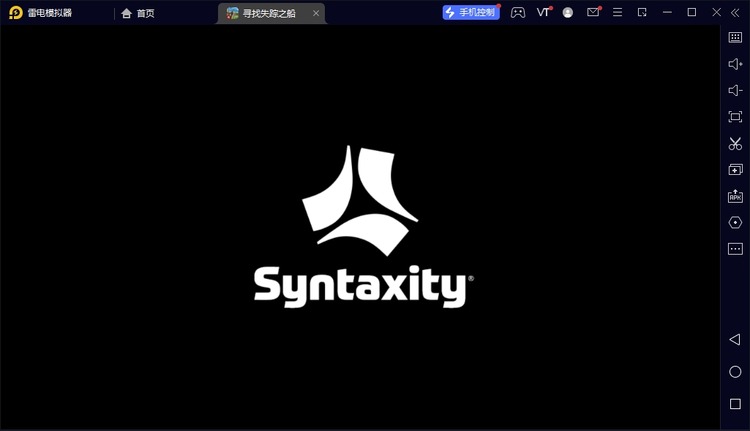Switch to the 寻找失踪之船 game tab
The image size is (750, 431).
pos(271,13)
